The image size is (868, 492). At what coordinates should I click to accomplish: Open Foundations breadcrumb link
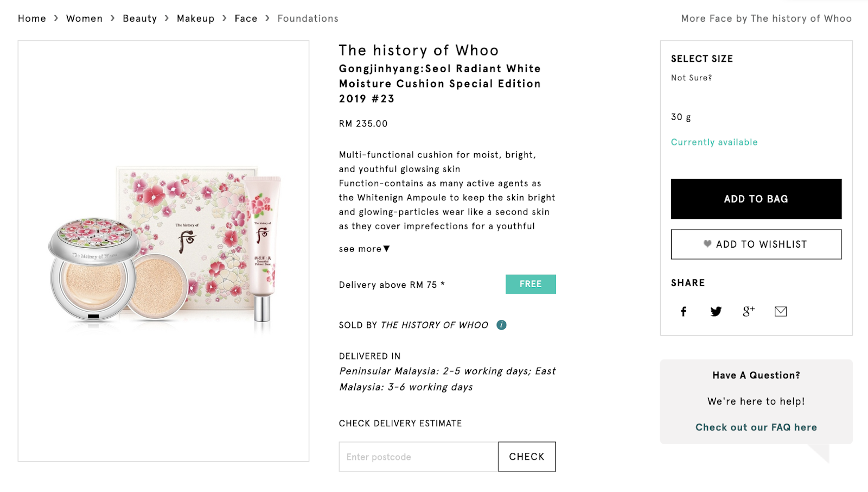[308, 18]
